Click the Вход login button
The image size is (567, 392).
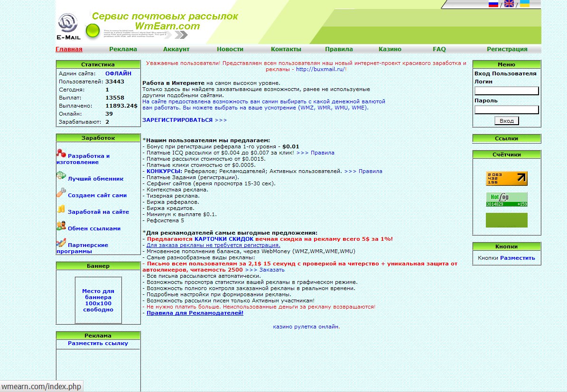point(507,121)
